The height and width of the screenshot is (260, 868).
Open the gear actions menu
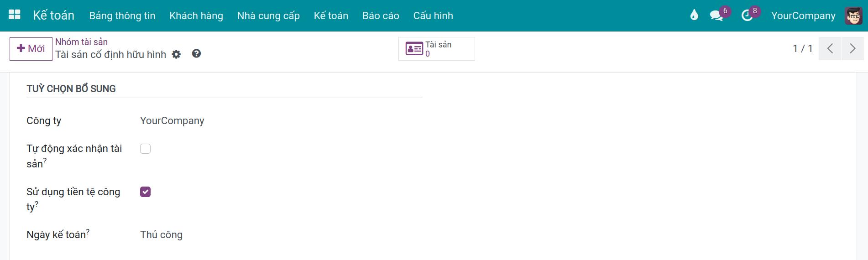[x=176, y=55]
